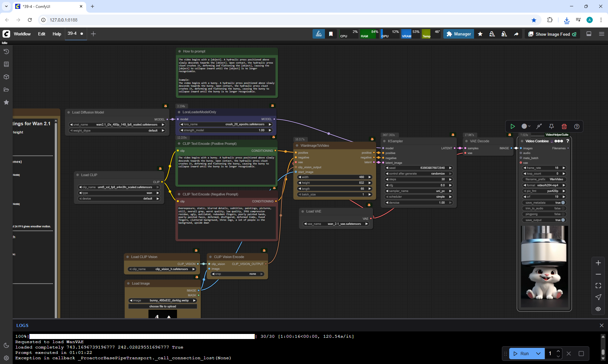Click the trash icon in node toolbar

pyautogui.click(x=564, y=126)
